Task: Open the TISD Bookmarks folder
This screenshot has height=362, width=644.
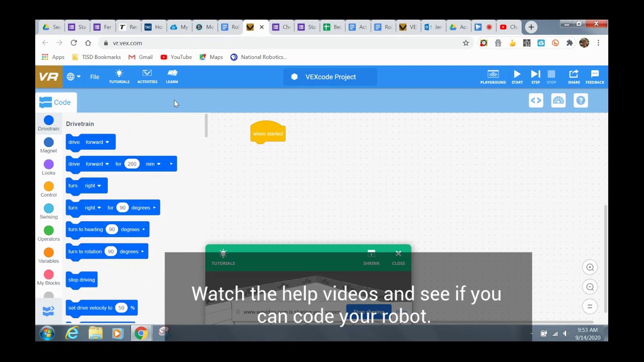Action: [x=96, y=57]
